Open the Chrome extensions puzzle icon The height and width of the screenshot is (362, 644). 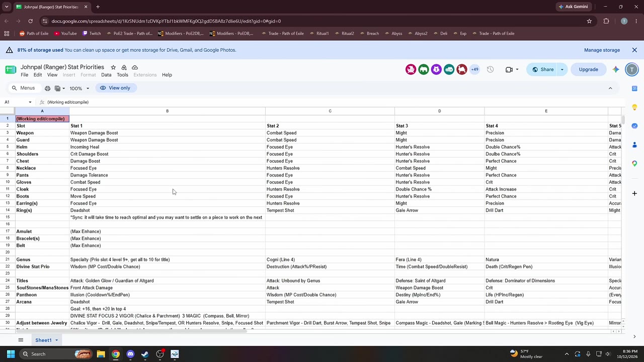click(606, 21)
